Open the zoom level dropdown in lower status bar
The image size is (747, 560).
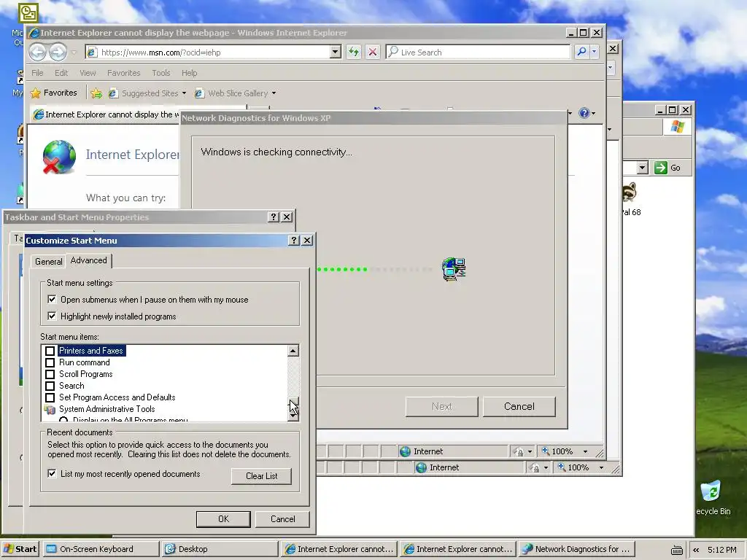(601, 467)
